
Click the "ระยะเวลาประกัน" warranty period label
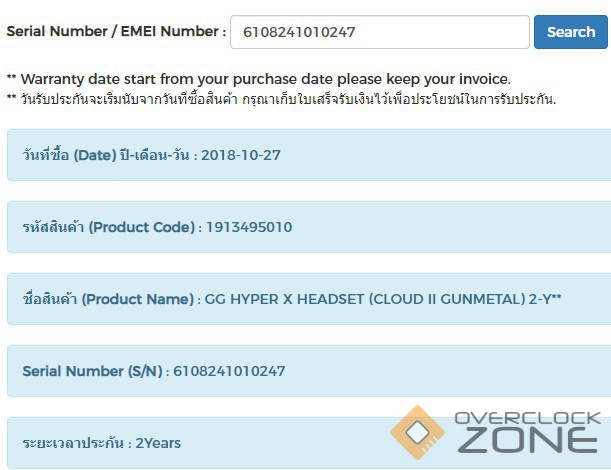pyautogui.click(x=73, y=443)
